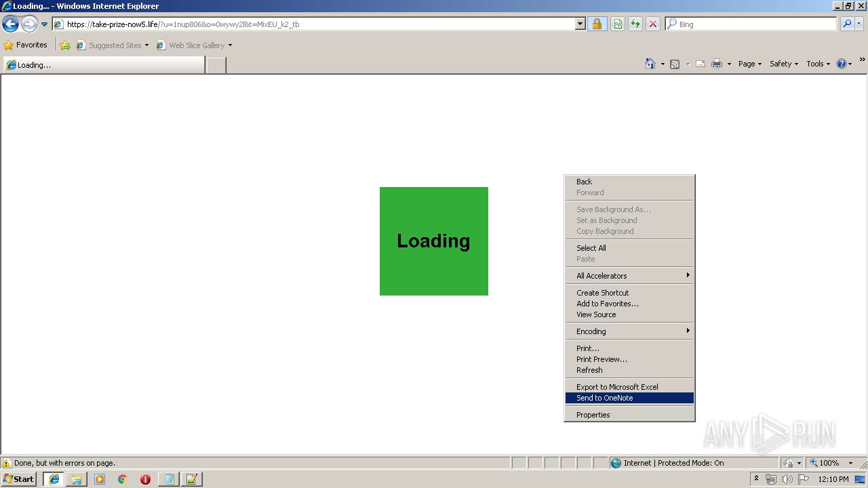868x488 pixels.
Task: Click the status bar privacy security icon
Action: click(789, 464)
